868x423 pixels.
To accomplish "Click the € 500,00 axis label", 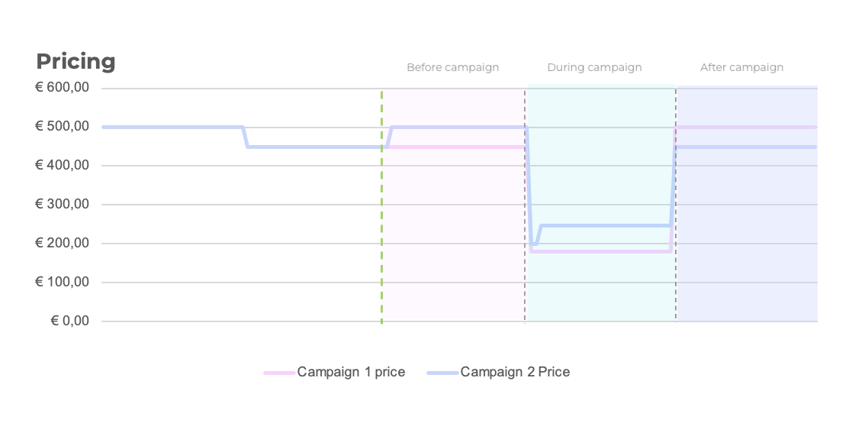I will [62, 127].
